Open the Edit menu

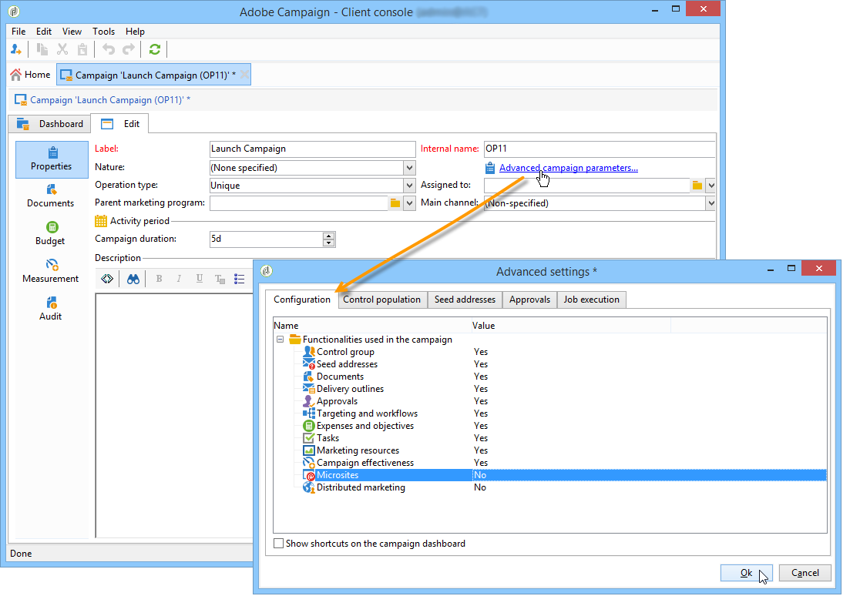pyautogui.click(x=44, y=32)
